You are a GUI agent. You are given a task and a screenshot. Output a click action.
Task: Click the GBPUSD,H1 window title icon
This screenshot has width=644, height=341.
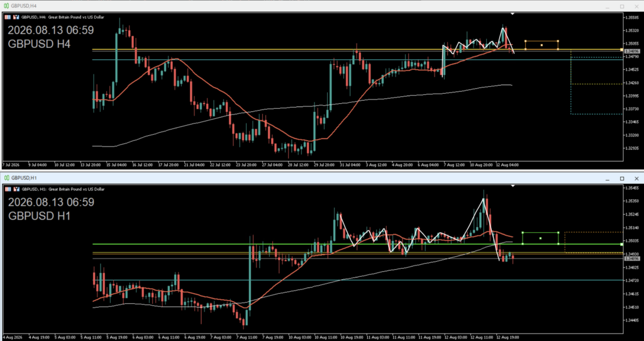[6, 178]
